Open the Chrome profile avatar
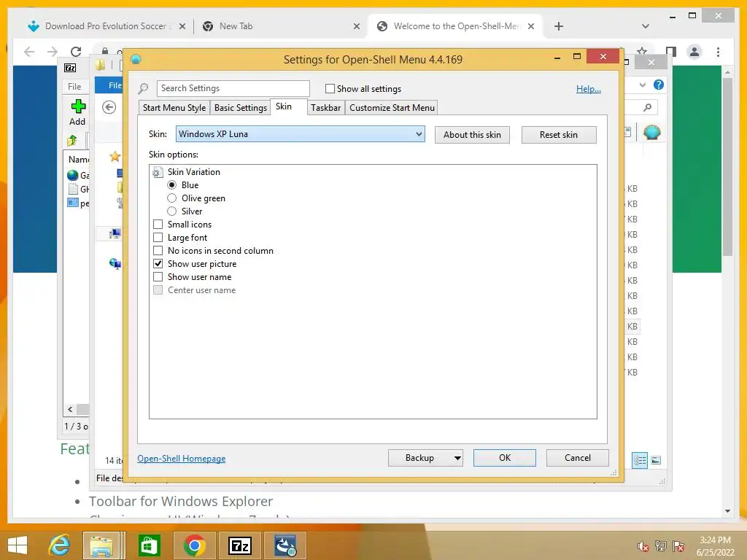The width and height of the screenshot is (747, 560). pos(694,52)
